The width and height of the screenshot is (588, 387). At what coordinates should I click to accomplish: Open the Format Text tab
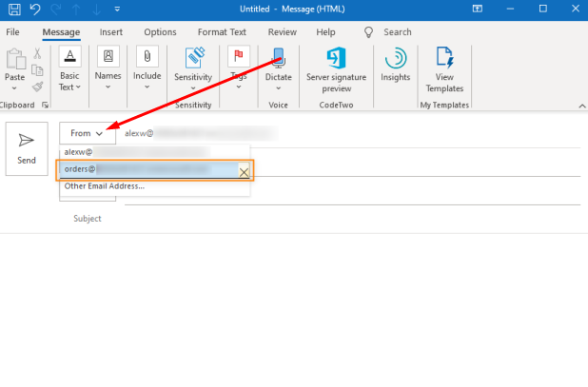pyautogui.click(x=222, y=32)
